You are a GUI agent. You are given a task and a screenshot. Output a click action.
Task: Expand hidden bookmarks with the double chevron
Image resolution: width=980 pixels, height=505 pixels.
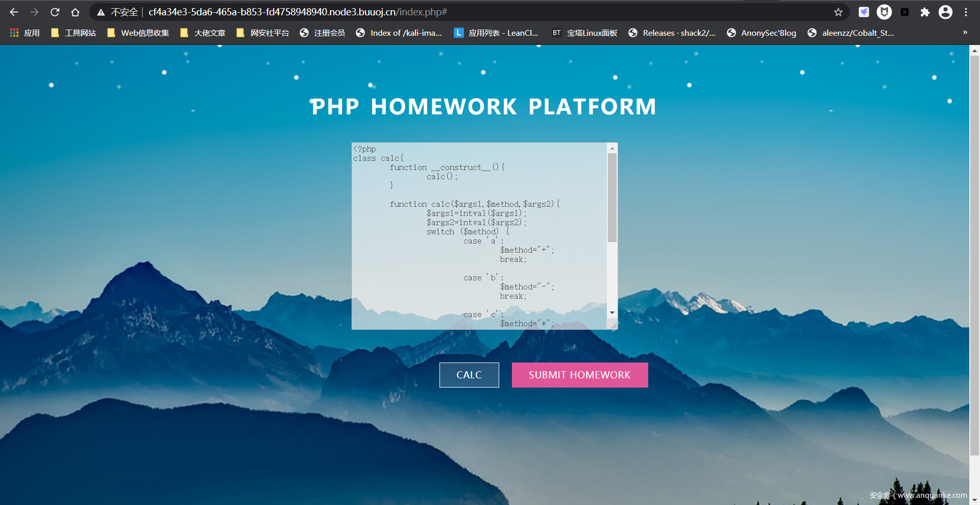[x=965, y=33]
